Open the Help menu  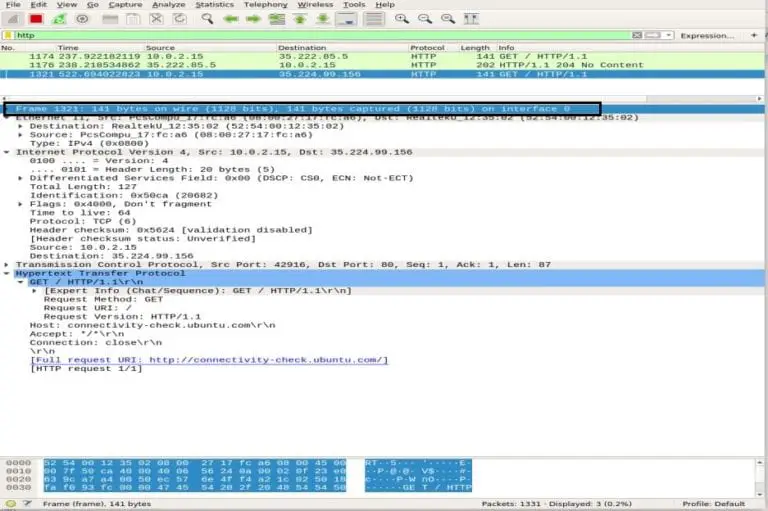tap(385, 4)
